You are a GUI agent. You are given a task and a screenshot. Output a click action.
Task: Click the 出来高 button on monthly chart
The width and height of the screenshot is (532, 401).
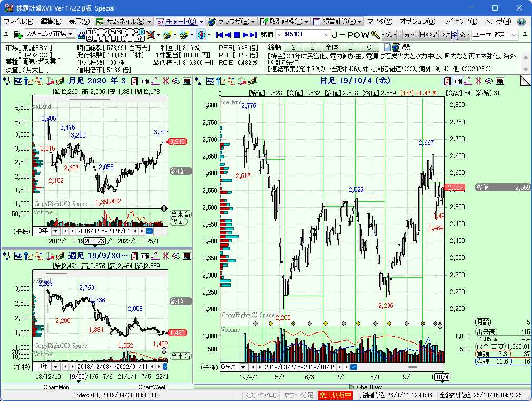[x=181, y=214]
